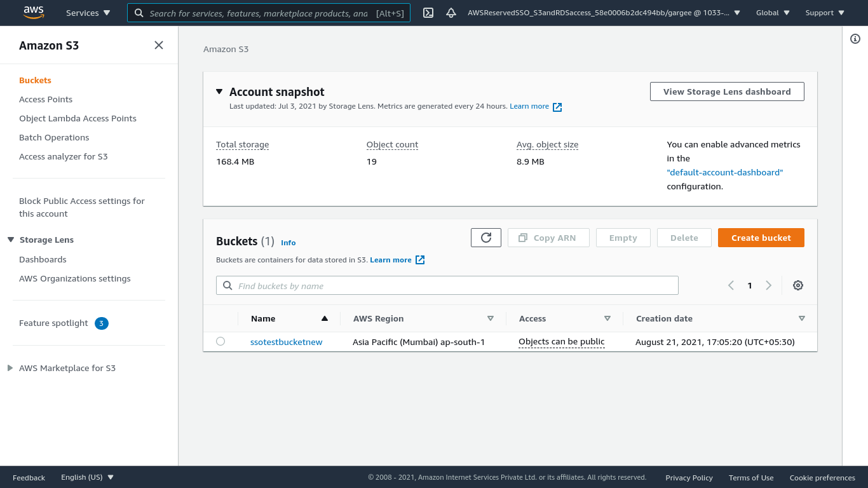
Task: Open the Services dropdown menu
Action: point(88,13)
